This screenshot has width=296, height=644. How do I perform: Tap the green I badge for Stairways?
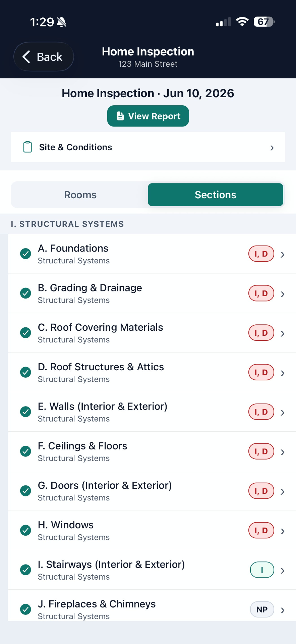(x=262, y=570)
